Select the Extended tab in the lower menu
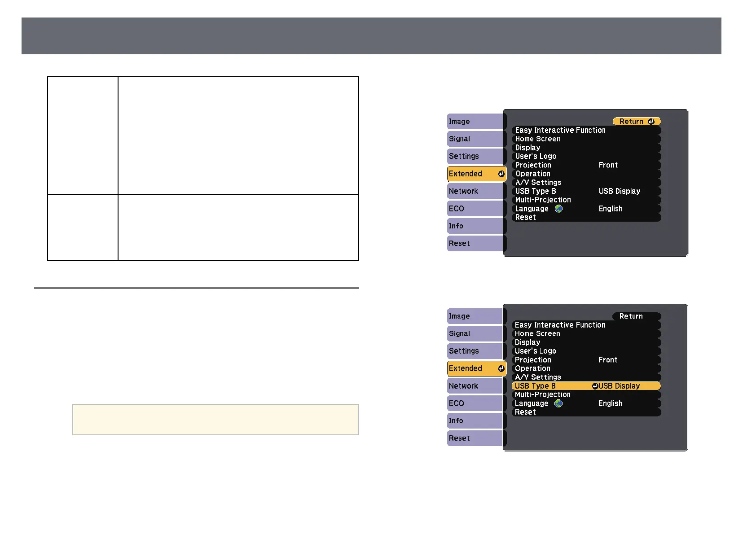This screenshot has width=756, height=534. [477, 368]
